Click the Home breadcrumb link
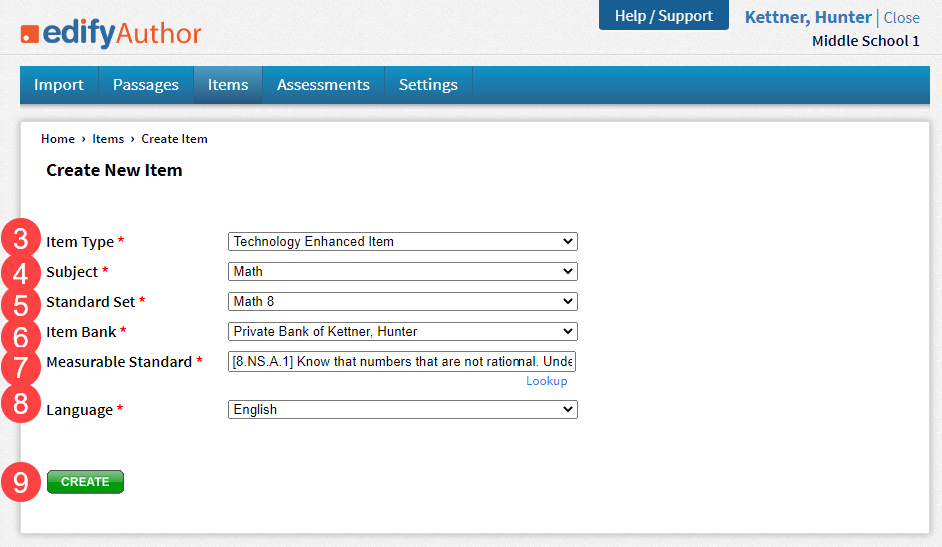This screenshot has height=547, width=942. (58, 139)
